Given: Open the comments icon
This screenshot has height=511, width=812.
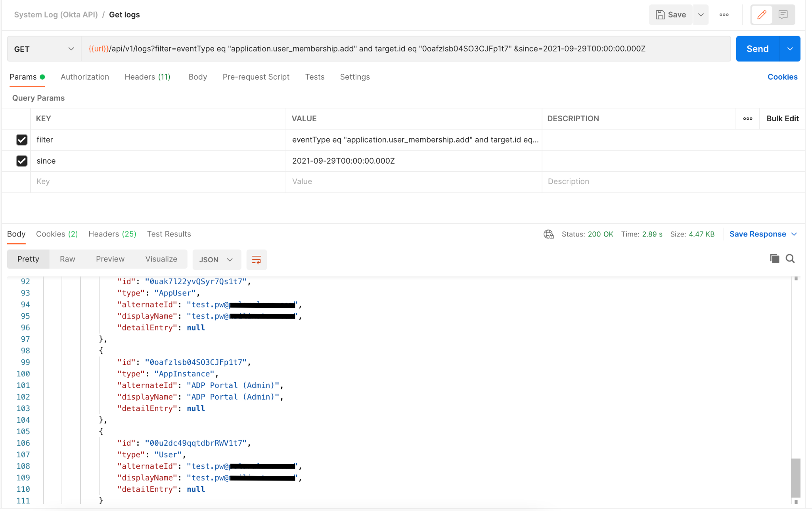Looking at the screenshot, I should pyautogui.click(x=783, y=15).
